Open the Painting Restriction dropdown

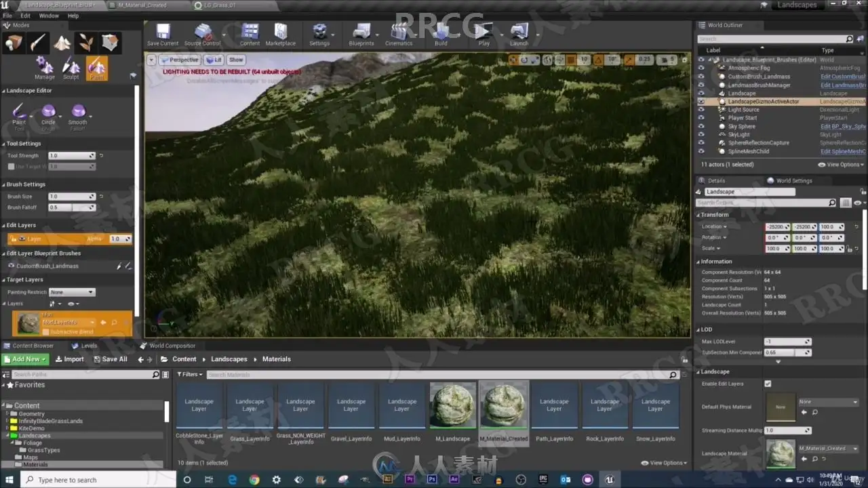point(72,292)
